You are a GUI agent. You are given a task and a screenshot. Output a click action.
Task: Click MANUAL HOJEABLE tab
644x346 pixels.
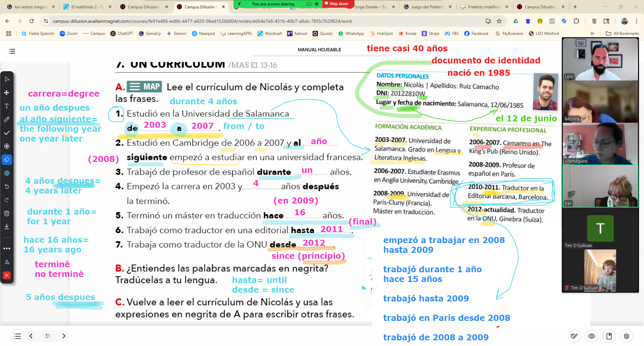(319, 50)
